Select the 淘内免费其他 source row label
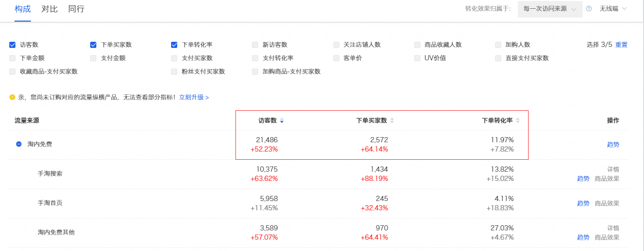Image resolution: width=644 pixels, height=251 pixels. (56, 232)
